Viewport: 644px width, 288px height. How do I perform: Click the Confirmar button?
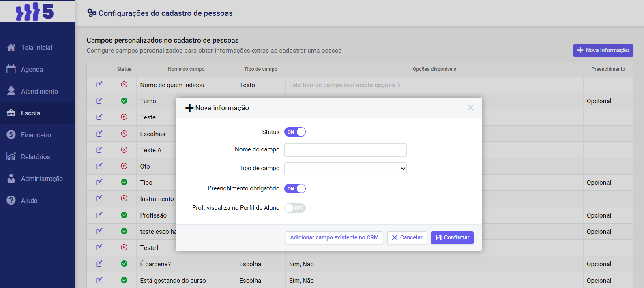pyautogui.click(x=452, y=238)
